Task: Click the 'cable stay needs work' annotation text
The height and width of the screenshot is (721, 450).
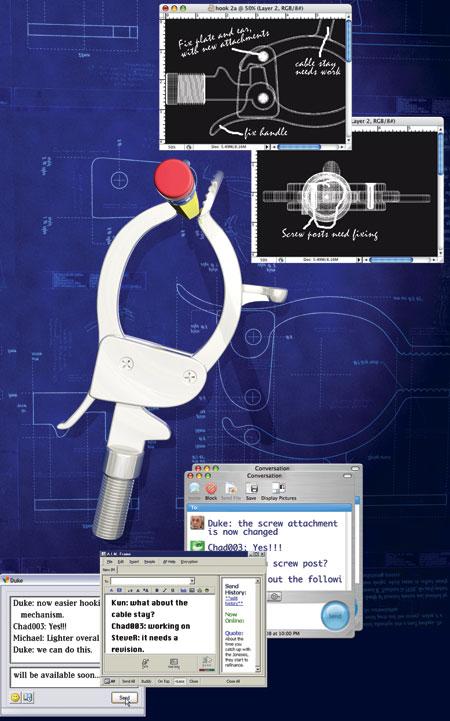Action: point(318,67)
